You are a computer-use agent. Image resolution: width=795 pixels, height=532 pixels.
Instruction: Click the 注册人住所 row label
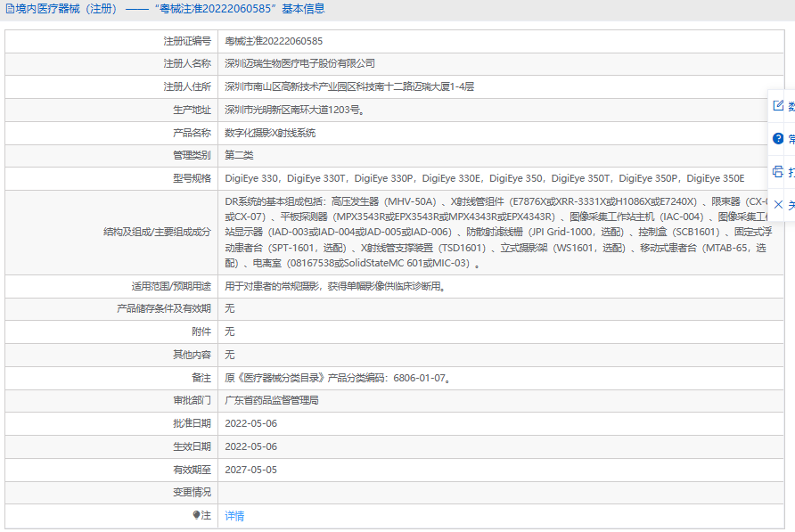[187, 86]
